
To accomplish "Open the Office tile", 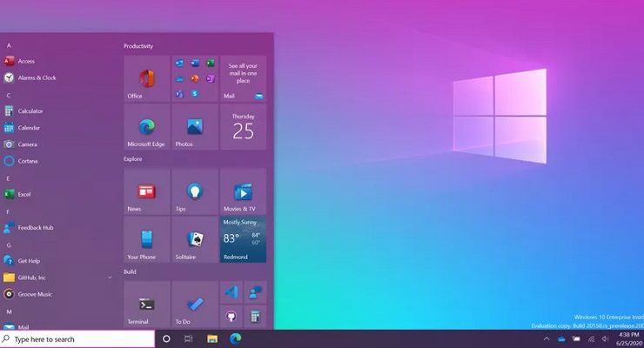I will point(146,79).
